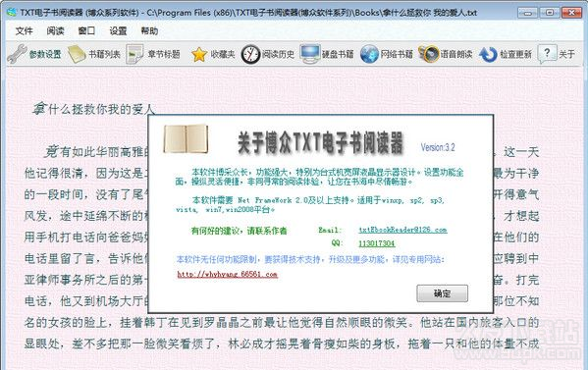Open the 窗口 menu
The width and height of the screenshot is (588, 370).
tap(86, 30)
